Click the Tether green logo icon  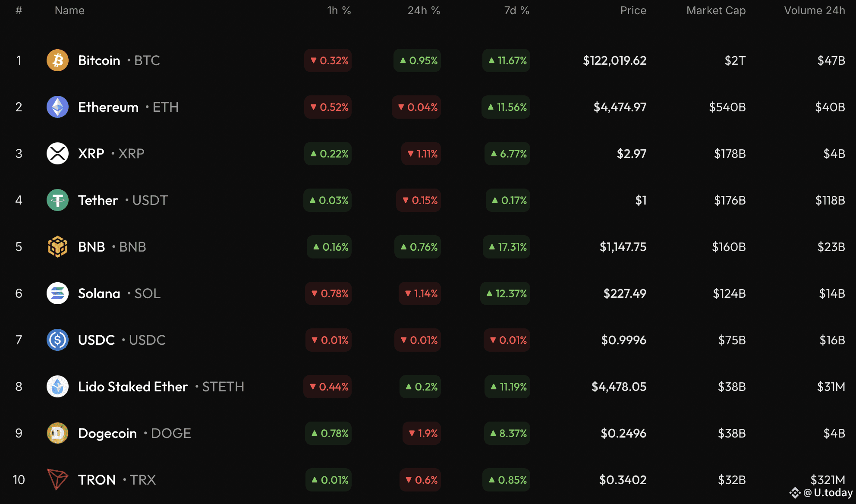click(57, 200)
